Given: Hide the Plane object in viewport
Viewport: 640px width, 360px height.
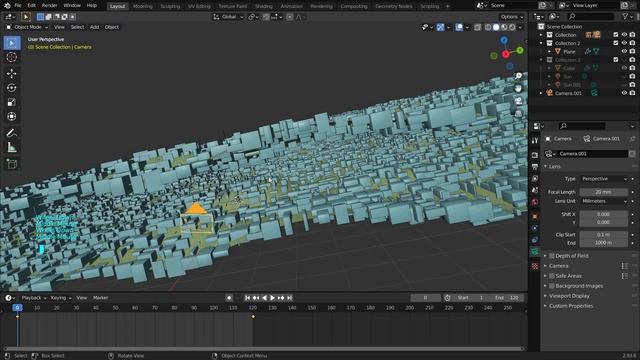Looking at the screenshot, I should tap(624, 51).
